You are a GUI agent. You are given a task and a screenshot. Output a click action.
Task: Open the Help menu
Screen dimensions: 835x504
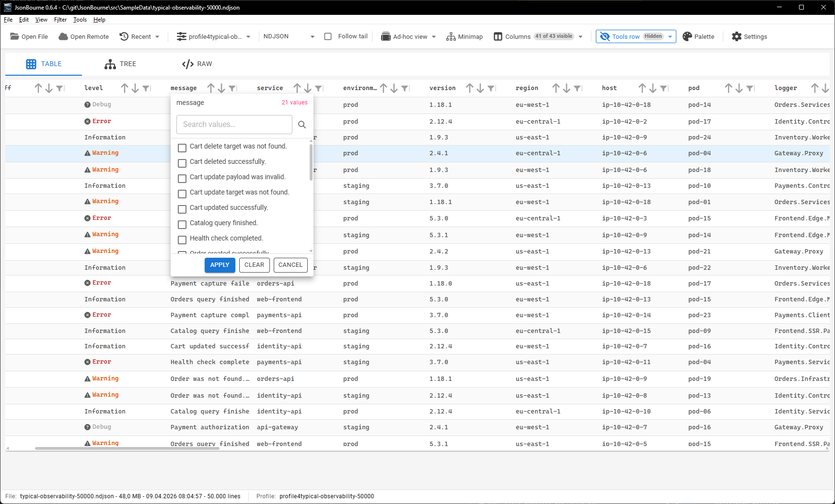[99, 20]
